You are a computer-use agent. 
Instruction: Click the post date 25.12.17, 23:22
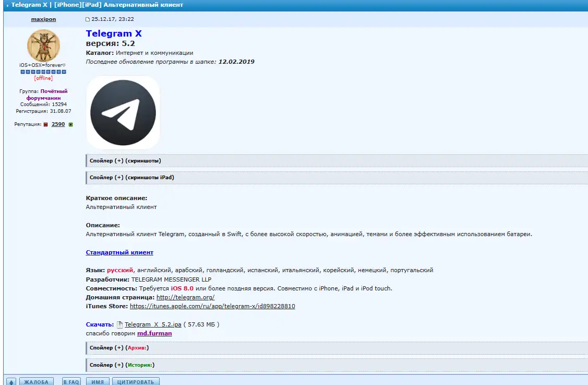[113, 19]
